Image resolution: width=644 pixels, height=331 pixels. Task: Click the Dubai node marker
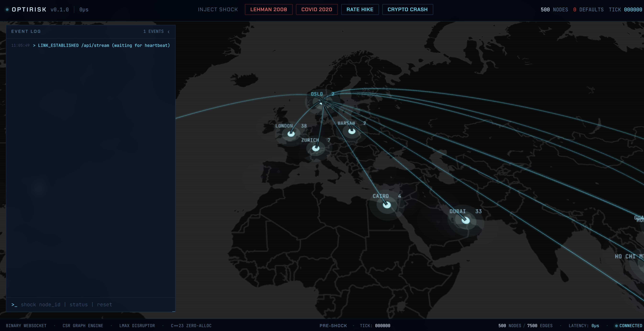(x=465, y=220)
